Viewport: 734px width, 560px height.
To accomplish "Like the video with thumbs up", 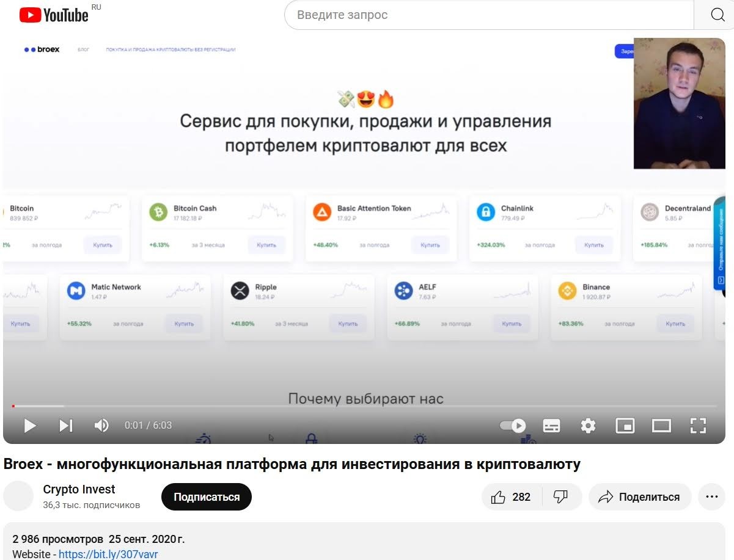I will pyautogui.click(x=511, y=497).
